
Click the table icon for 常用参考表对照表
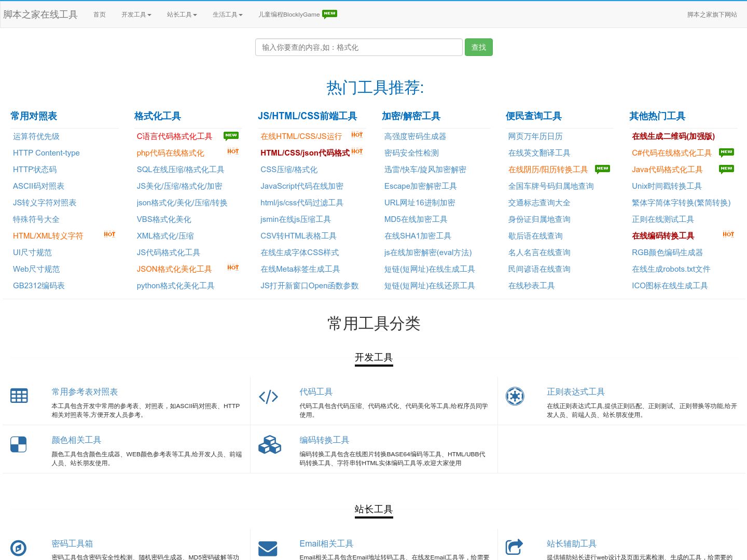[19, 396]
